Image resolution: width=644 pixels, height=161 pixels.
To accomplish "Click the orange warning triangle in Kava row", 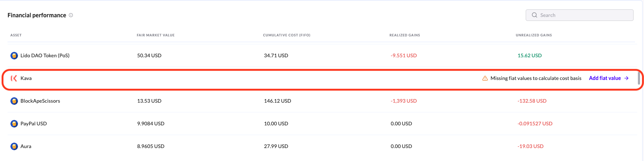I will click(x=485, y=78).
